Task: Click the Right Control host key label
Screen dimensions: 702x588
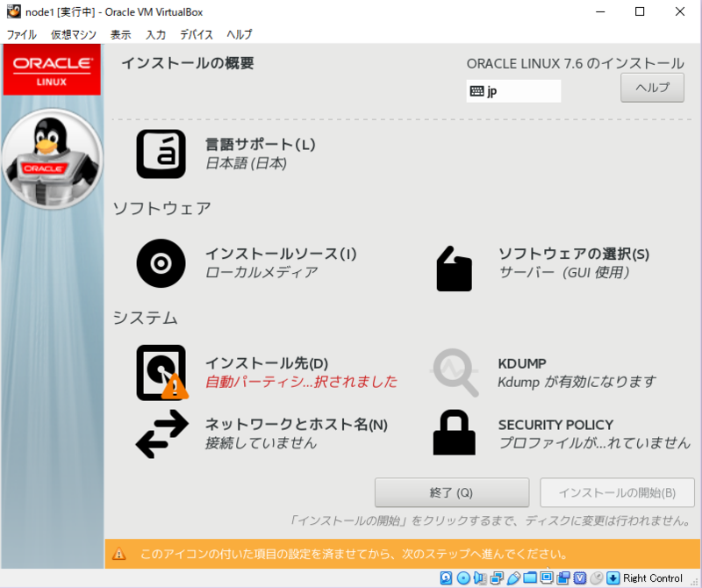Action: [653, 578]
